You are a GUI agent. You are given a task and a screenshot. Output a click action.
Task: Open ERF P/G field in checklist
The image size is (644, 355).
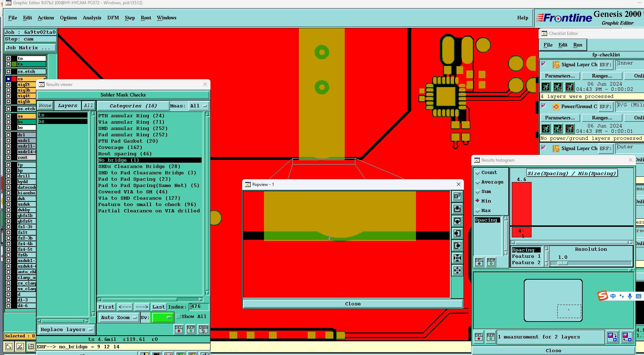630,106
